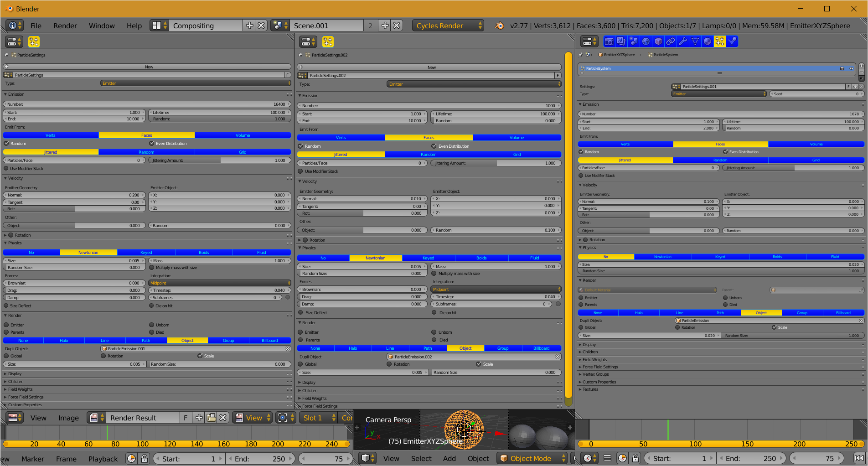Select Volume emit source in middle panel
Image resolution: width=868 pixels, height=466 pixels.
pyautogui.click(x=517, y=138)
